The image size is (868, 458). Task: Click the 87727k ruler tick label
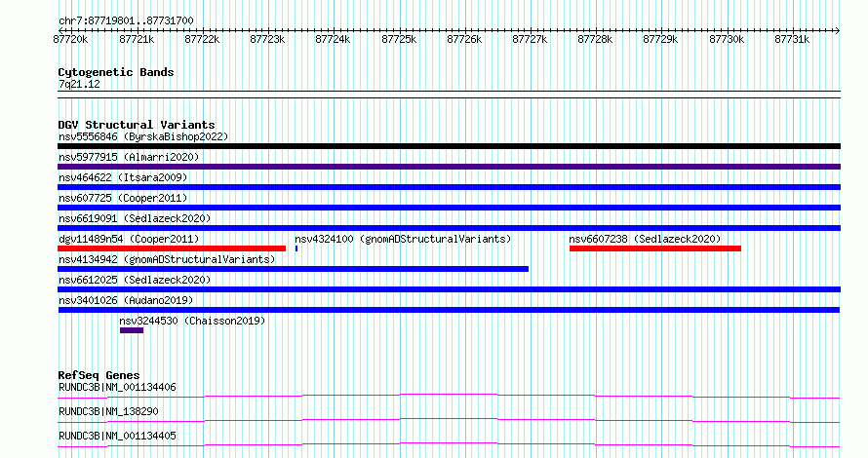pos(530,39)
